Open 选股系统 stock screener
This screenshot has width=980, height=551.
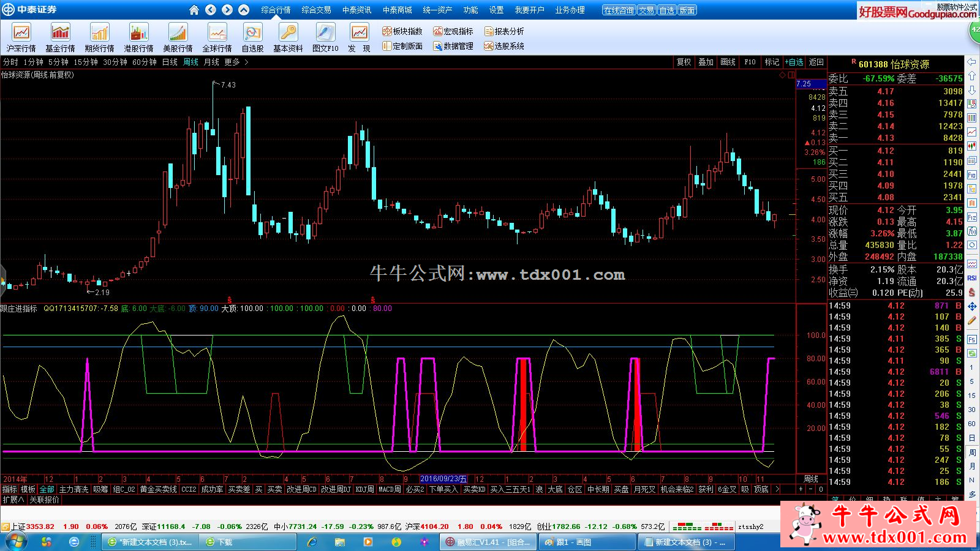coord(504,46)
